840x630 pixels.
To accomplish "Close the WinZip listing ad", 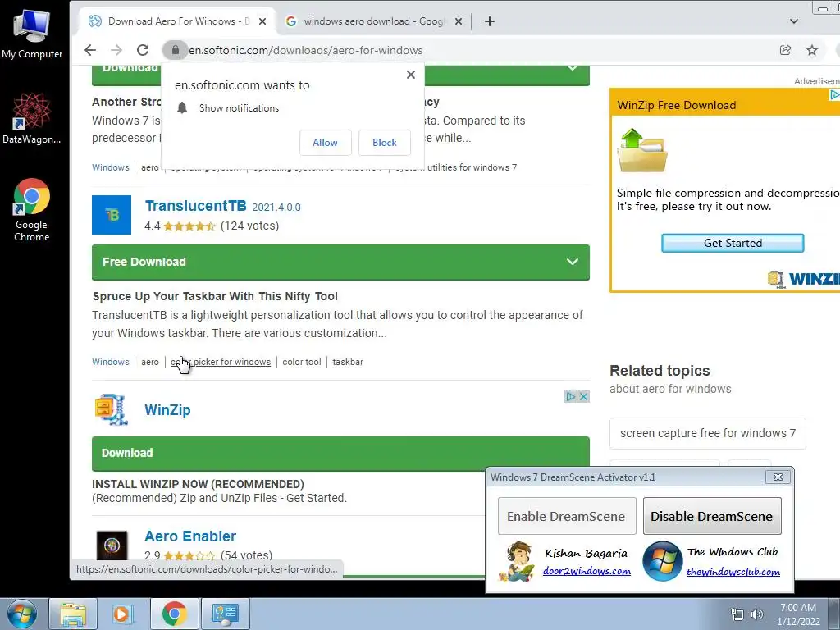I will pos(584,396).
